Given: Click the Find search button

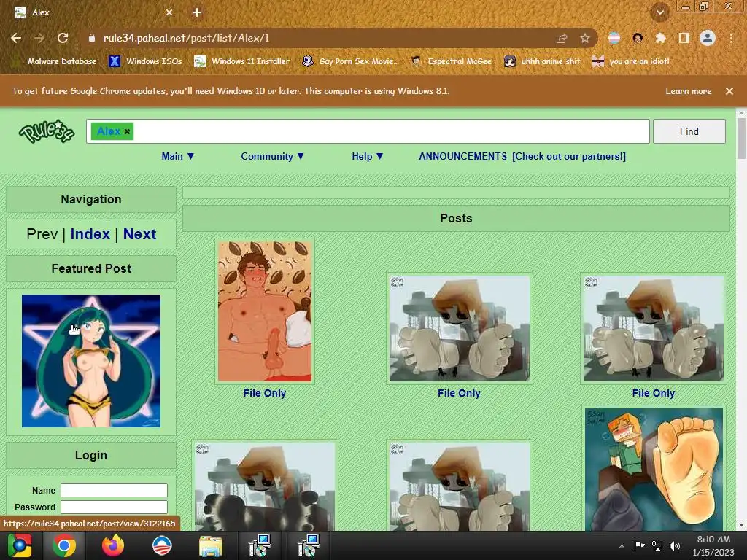Looking at the screenshot, I should (x=689, y=131).
